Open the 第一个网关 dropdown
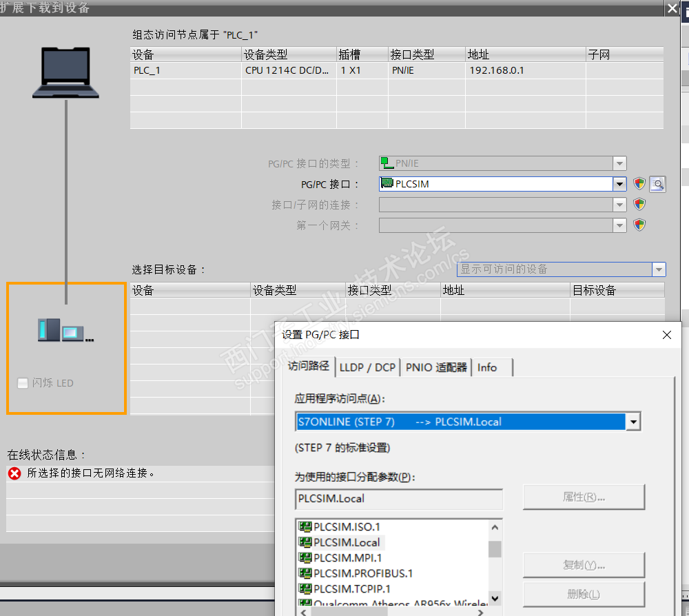The image size is (689, 616). [619, 225]
